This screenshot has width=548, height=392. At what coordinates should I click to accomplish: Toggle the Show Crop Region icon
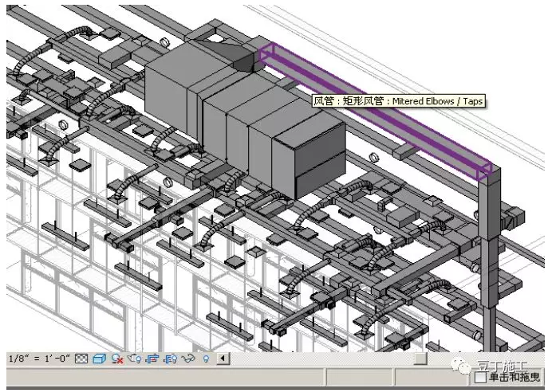(x=170, y=359)
